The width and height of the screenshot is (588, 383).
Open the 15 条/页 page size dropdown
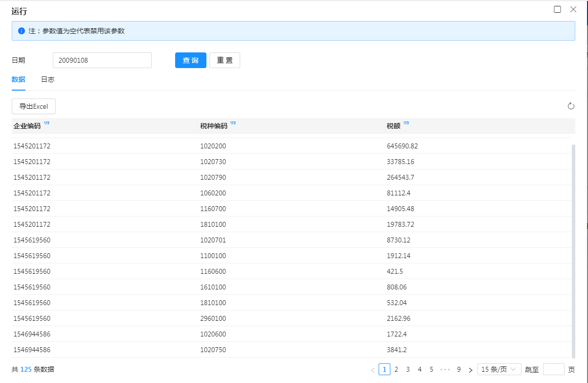(x=499, y=369)
